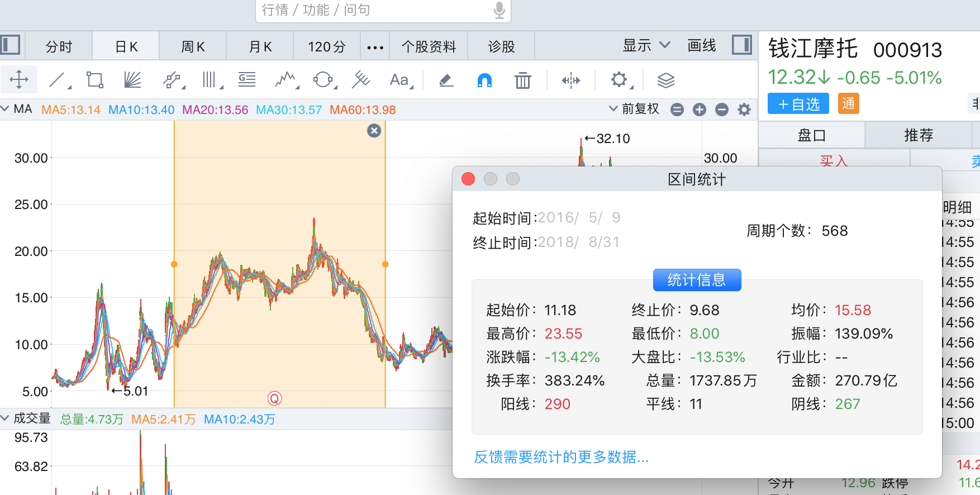
Task: Click the stock name 钱江摩托
Action: tap(813, 49)
